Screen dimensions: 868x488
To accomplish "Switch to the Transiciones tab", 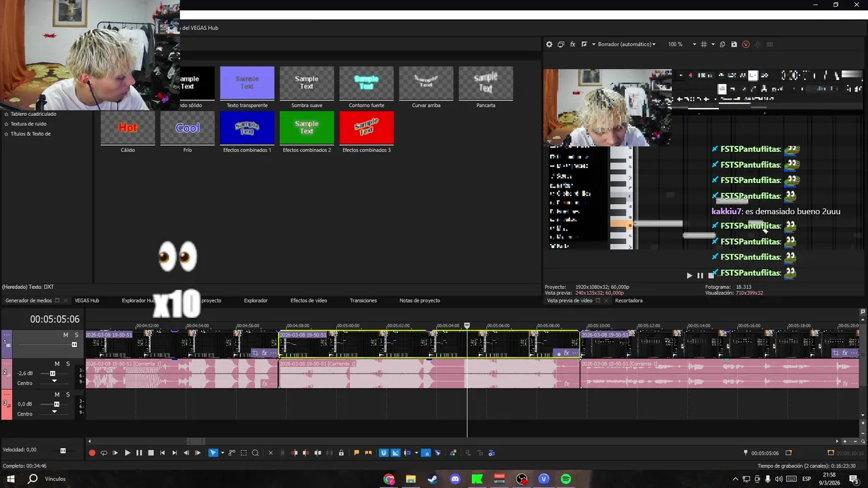I will pos(363,300).
